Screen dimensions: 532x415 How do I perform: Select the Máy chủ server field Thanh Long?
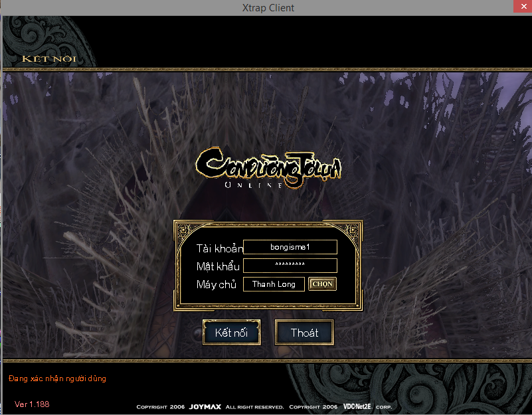coord(274,284)
